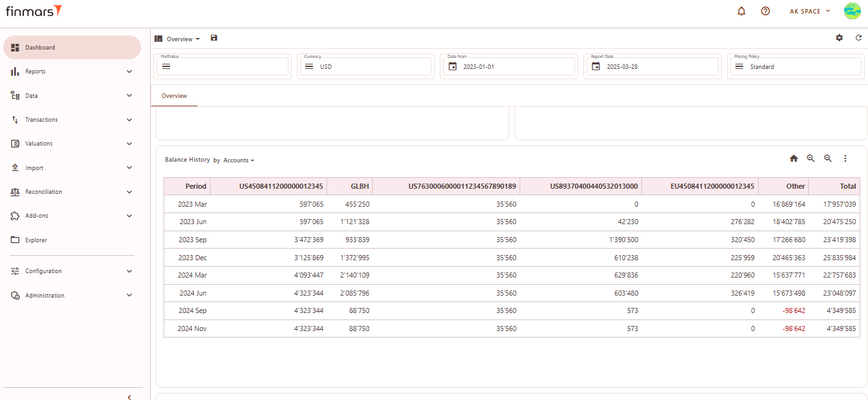The height and width of the screenshot is (400, 868).
Task: Click the zoom in magnifier icon
Action: click(x=811, y=158)
